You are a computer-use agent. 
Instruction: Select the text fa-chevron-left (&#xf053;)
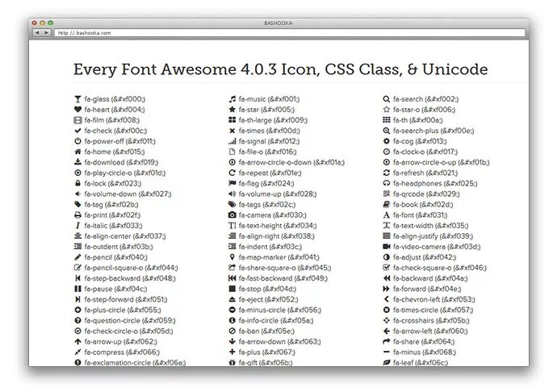[x=433, y=299]
